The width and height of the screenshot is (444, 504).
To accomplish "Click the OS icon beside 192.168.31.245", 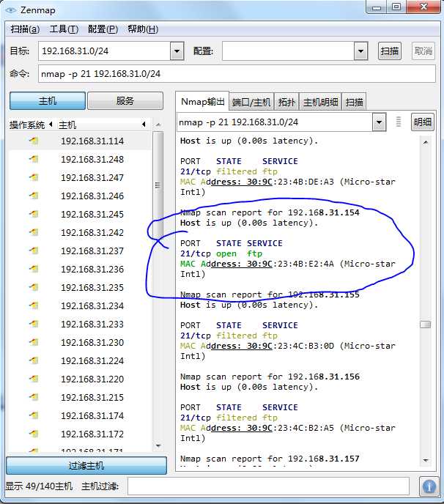I will coord(34,214).
